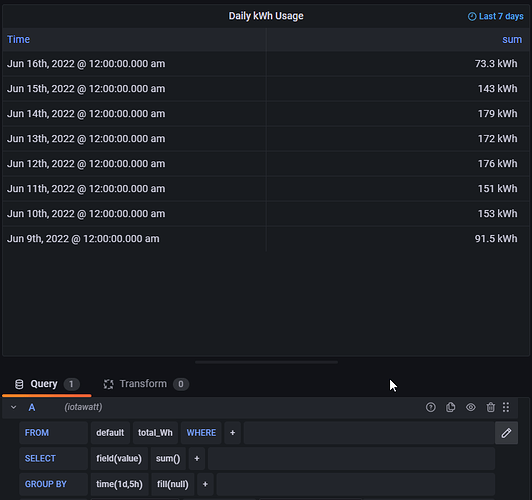Image resolution: width=532 pixels, height=500 pixels.
Task: Sort table by sum column header
Action: tap(512, 39)
